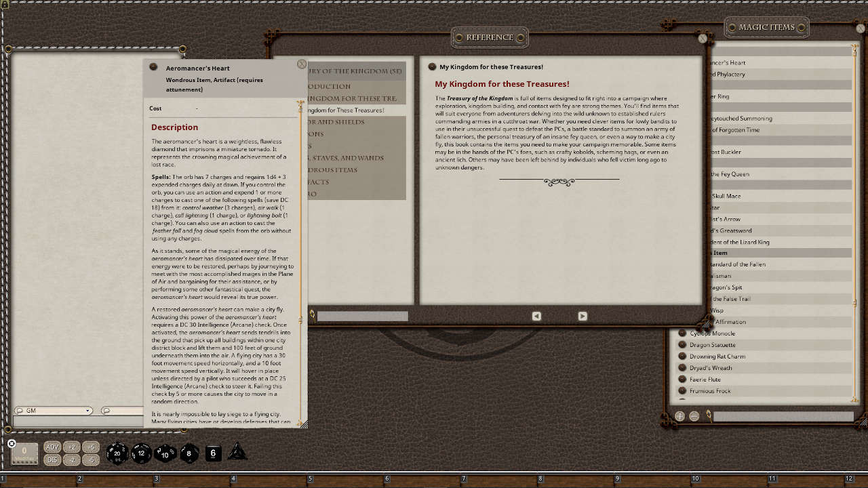Toggle the +5 roll modifier
This screenshot has height=488, width=868.
pyautogui.click(x=90, y=447)
